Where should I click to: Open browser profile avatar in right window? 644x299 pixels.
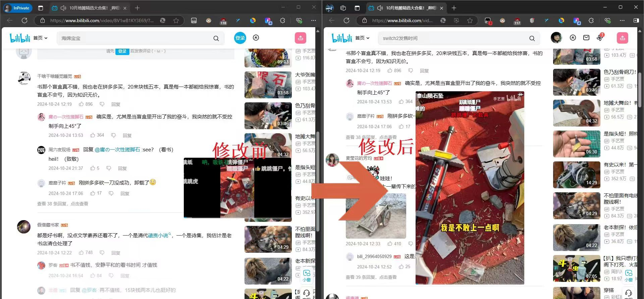(x=330, y=8)
